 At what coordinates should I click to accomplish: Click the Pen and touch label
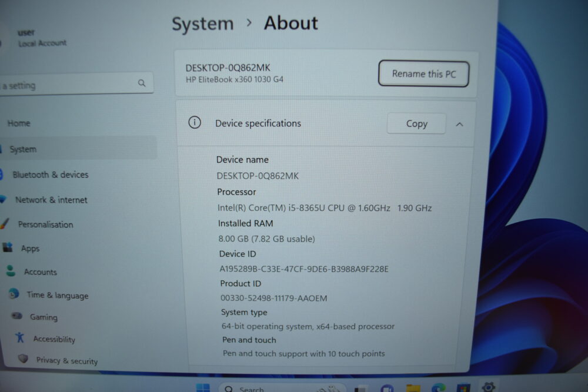[x=249, y=340]
